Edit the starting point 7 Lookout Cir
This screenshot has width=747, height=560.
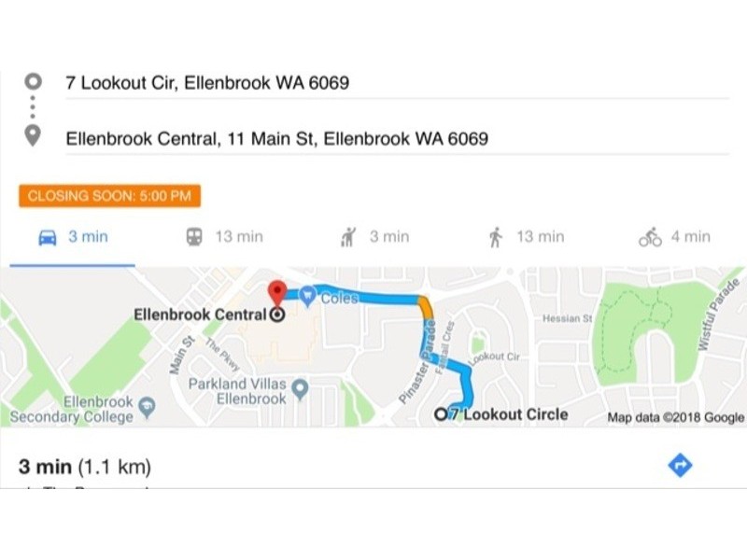(207, 83)
